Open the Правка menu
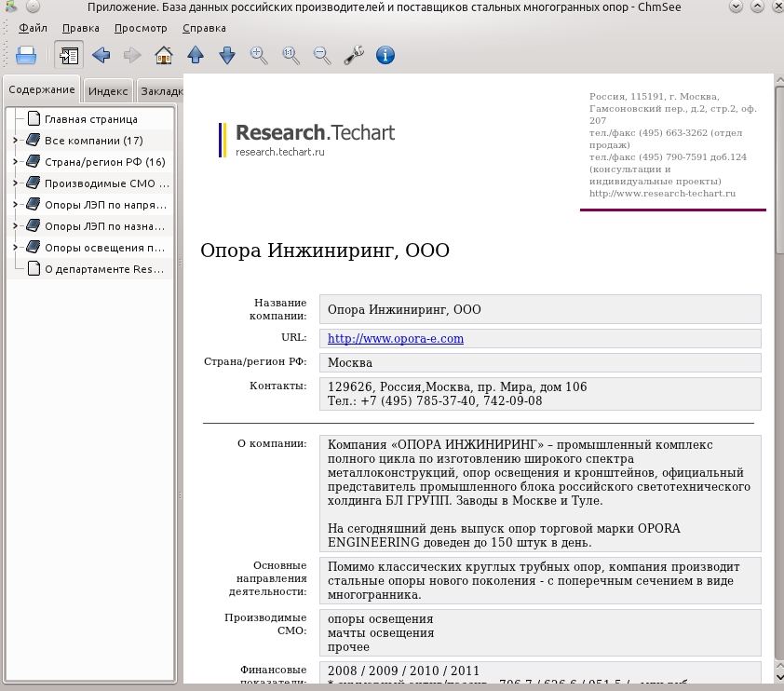This screenshot has height=691, width=784. click(x=80, y=28)
